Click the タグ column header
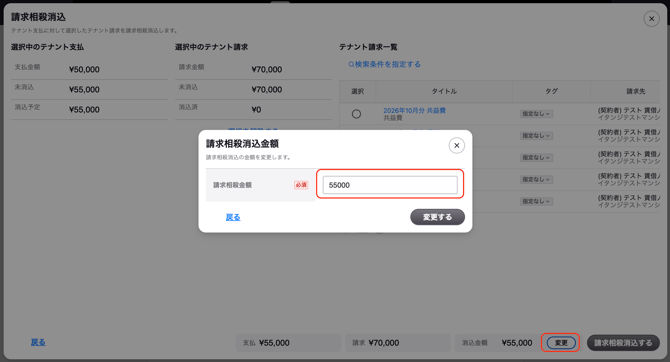Screen dimensions: 670x362 point(551,91)
